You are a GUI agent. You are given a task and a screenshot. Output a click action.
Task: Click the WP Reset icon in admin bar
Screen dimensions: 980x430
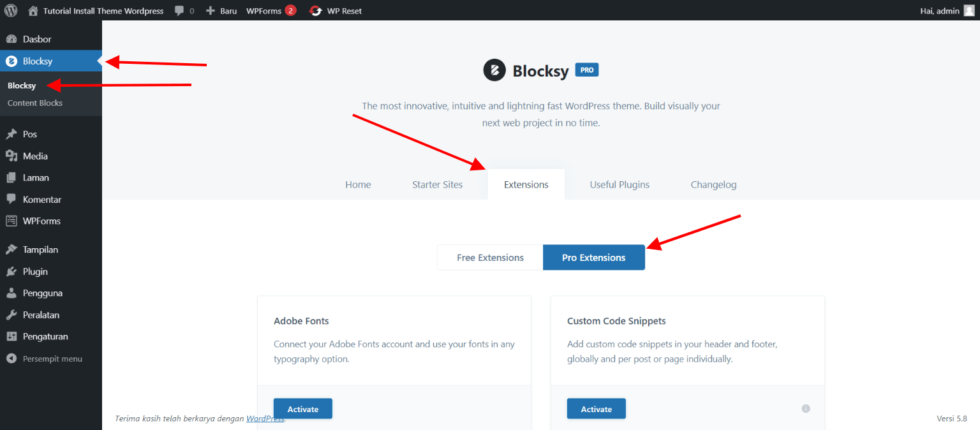(x=315, y=10)
